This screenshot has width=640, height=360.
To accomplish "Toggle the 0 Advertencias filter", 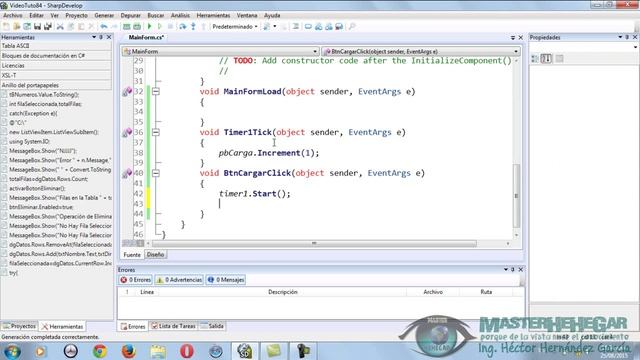I will [179, 280].
